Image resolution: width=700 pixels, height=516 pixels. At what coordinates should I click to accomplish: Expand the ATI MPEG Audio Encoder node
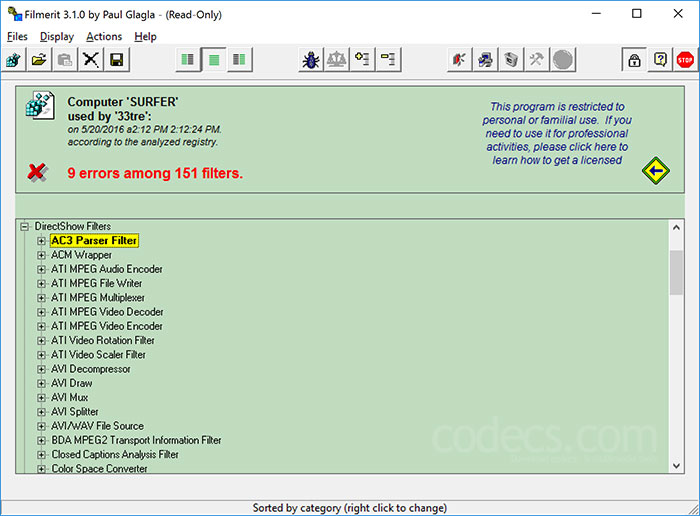click(41, 270)
